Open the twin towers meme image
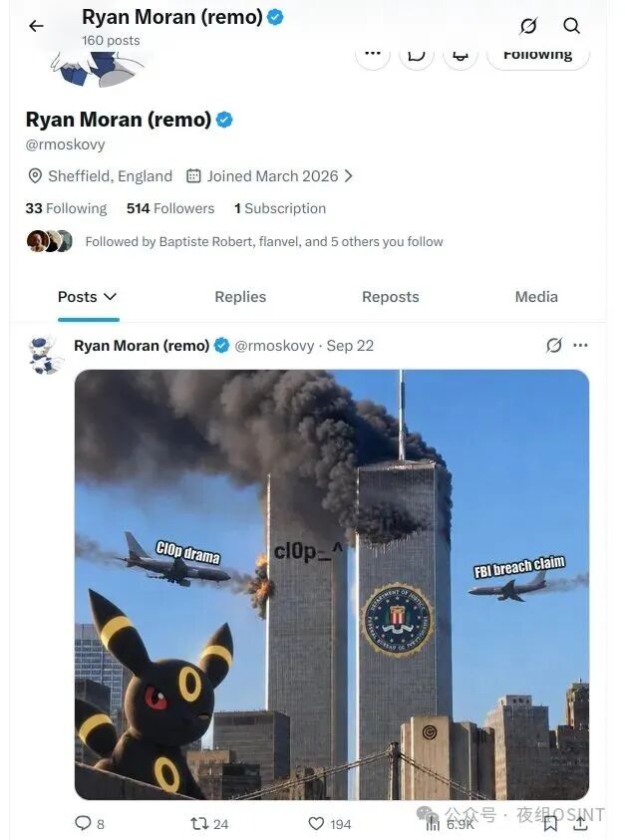The width and height of the screenshot is (625, 840). [x=332, y=585]
